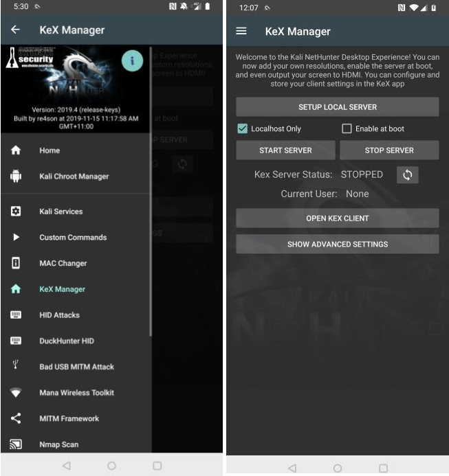
Task: Tap the teal info button in drawer header
Action: [132, 61]
